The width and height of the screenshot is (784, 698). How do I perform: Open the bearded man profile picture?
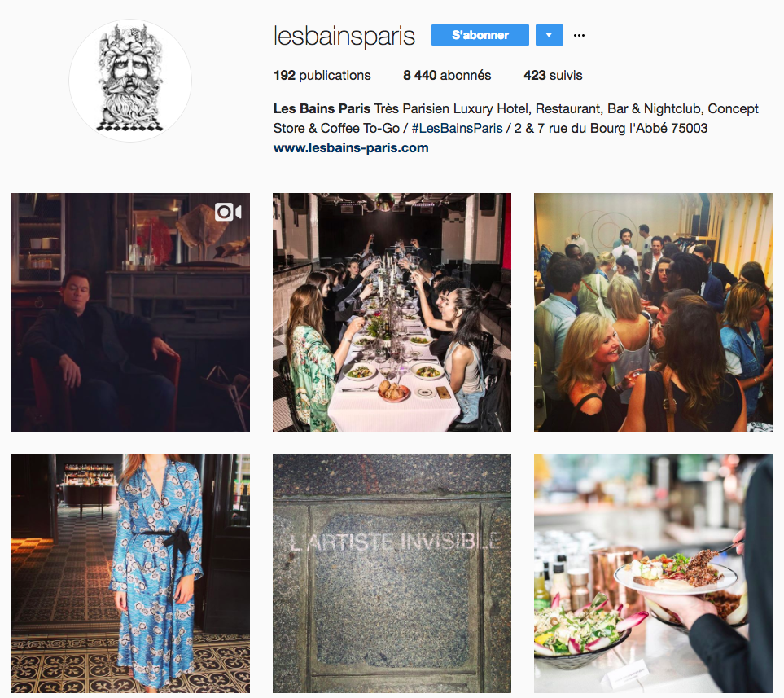click(x=130, y=81)
